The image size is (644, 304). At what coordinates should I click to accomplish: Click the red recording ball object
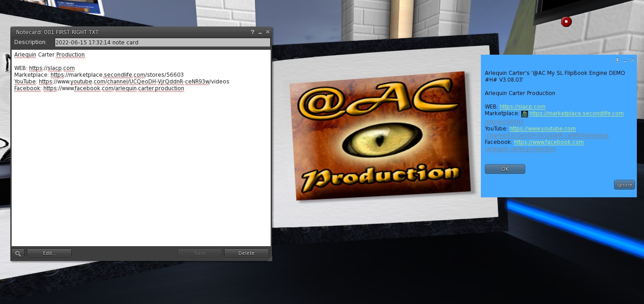pyautogui.click(x=566, y=21)
